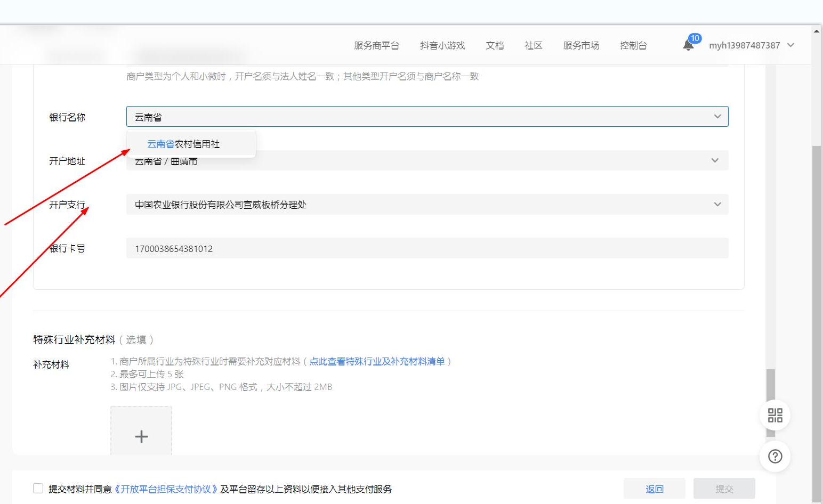Viewport: 823px width, 504px height.
Task: Click the 返回 button
Action: (x=654, y=489)
